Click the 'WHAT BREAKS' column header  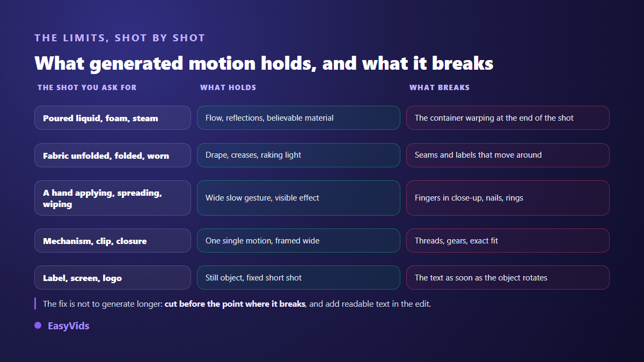tap(440, 87)
